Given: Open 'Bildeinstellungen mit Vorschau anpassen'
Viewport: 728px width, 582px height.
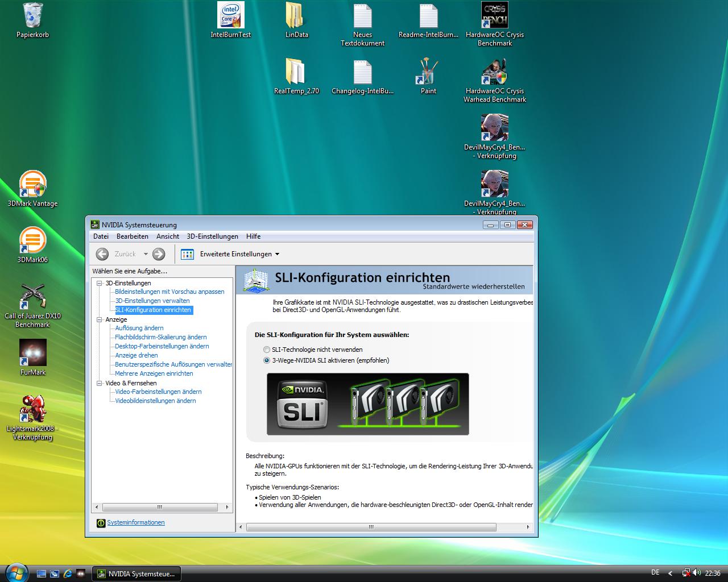Looking at the screenshot, I should [169, 292].
